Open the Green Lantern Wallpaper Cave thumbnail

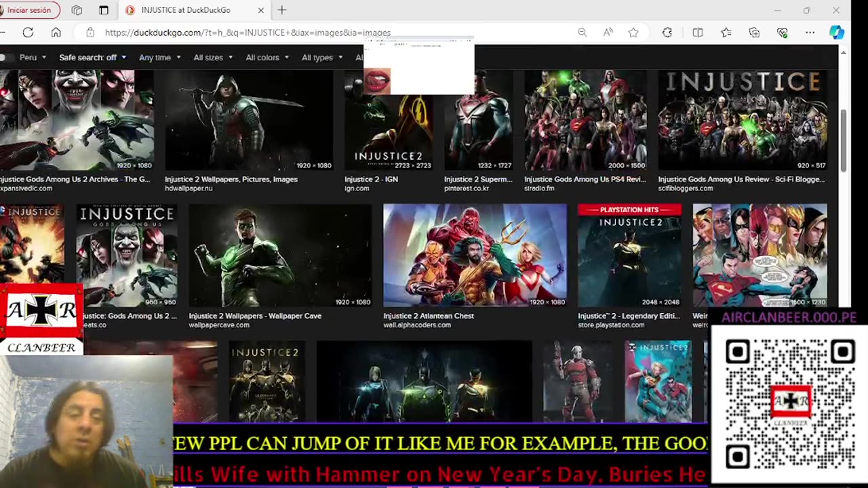280,256
